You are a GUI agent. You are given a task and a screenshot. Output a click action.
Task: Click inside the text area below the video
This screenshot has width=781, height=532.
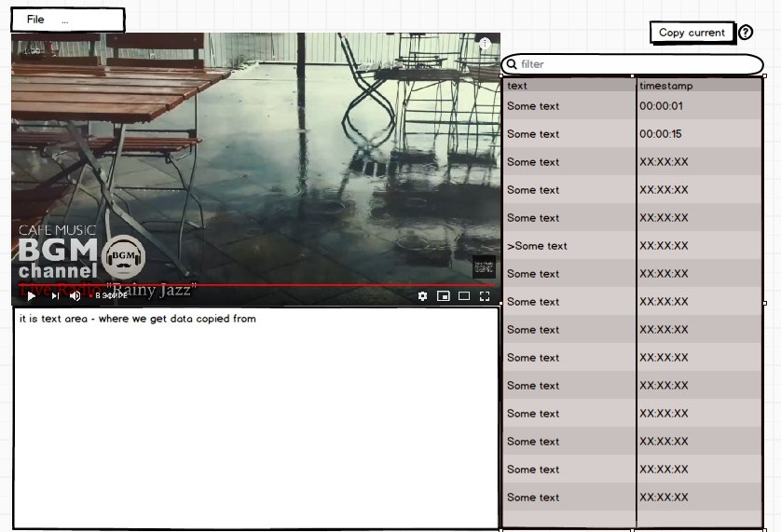tap(255, 418)
